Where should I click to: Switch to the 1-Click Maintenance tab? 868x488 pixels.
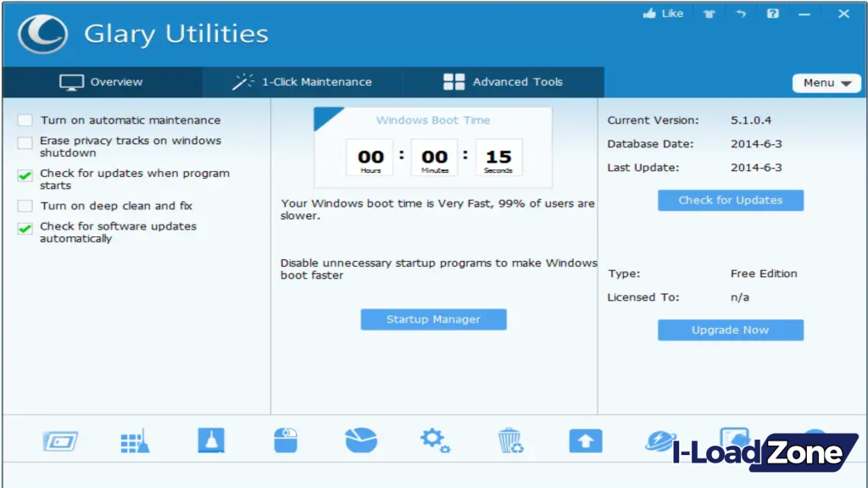click(301, 81)
